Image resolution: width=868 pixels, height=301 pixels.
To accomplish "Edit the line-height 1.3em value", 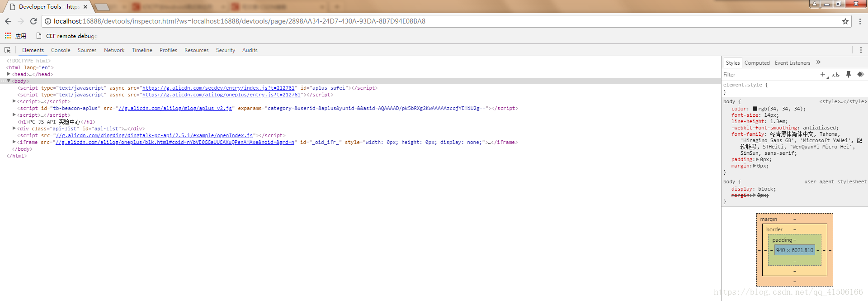I will pyautogui.click(x=778, y=121).
